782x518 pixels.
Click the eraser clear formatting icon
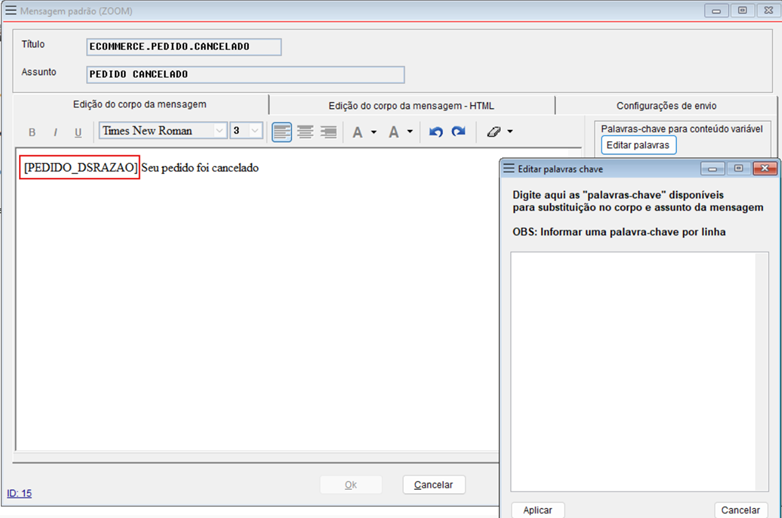493,131
